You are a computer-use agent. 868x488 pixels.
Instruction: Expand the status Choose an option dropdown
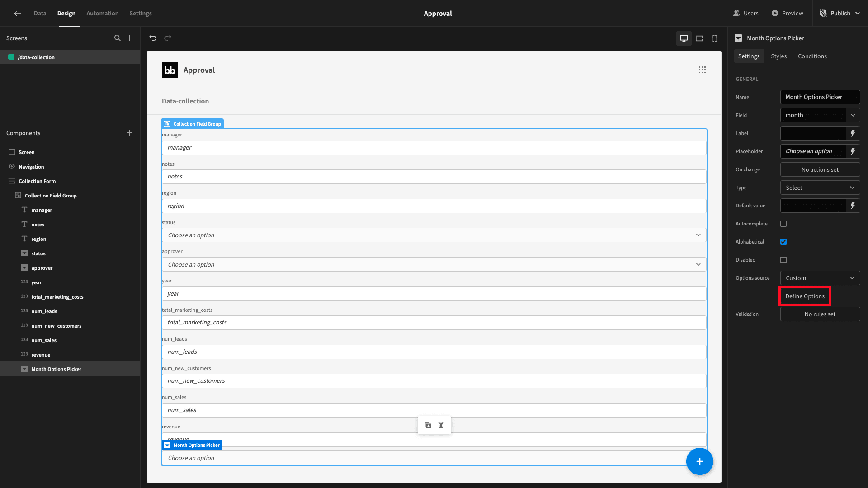434,235
